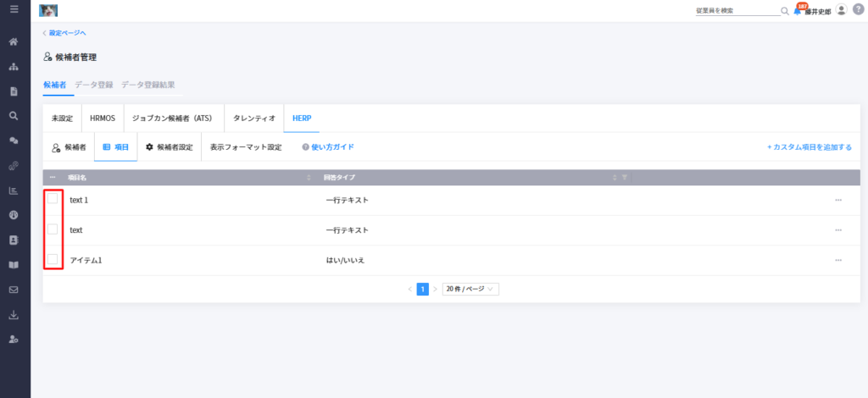The height and width of the screenshot is (398, 868).
Task: Sort by the 項目名 column sort arrows
Action: [309, 178]
